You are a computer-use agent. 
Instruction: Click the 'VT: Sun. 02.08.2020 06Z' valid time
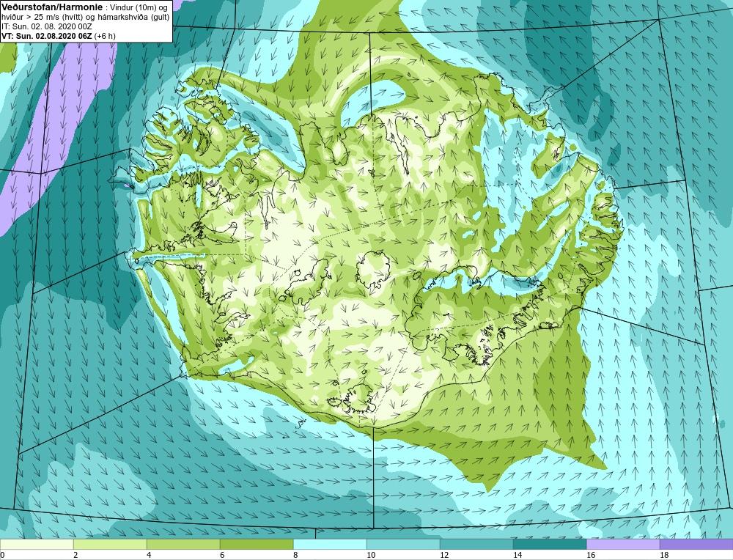pos(47,36)
